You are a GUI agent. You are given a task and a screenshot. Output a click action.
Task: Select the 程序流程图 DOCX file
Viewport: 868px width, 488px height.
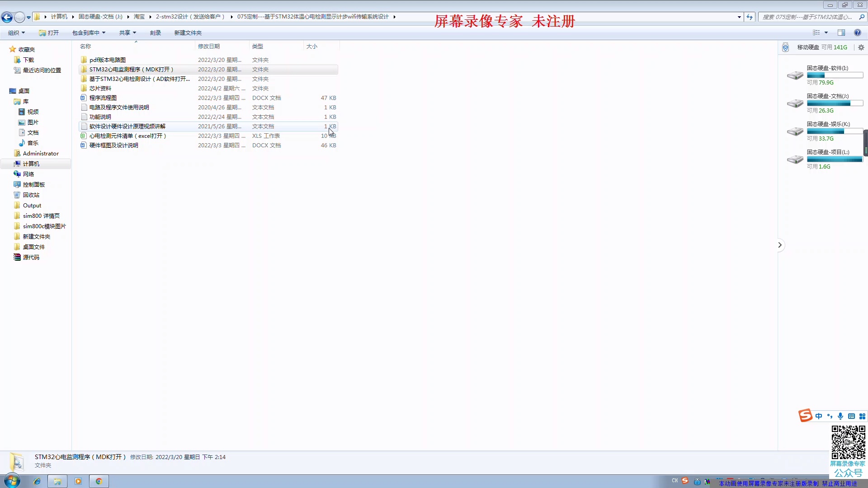(x=103, y=98)
